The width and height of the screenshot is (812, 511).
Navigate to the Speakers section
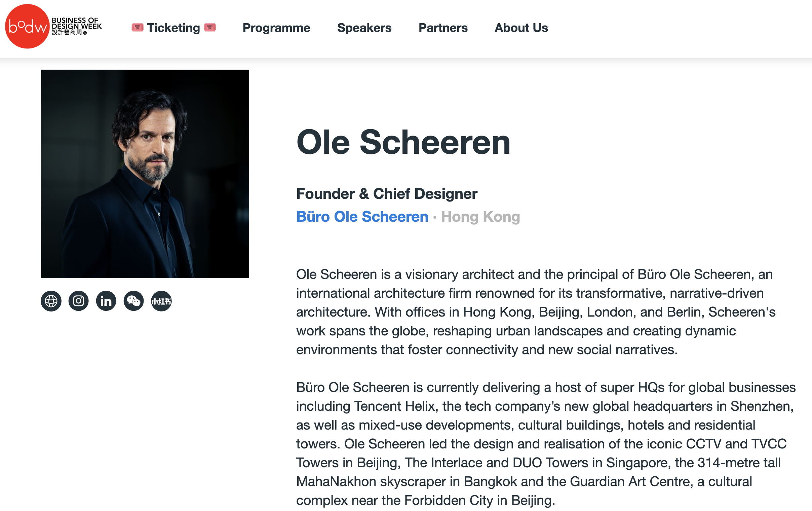pyautogui.click(x=364, y=28)
